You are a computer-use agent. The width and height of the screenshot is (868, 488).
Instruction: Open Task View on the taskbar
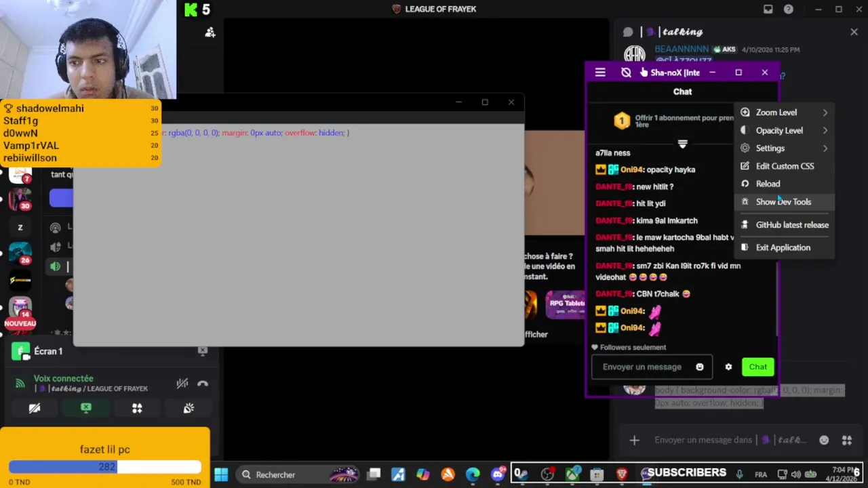tap(374, 474)
